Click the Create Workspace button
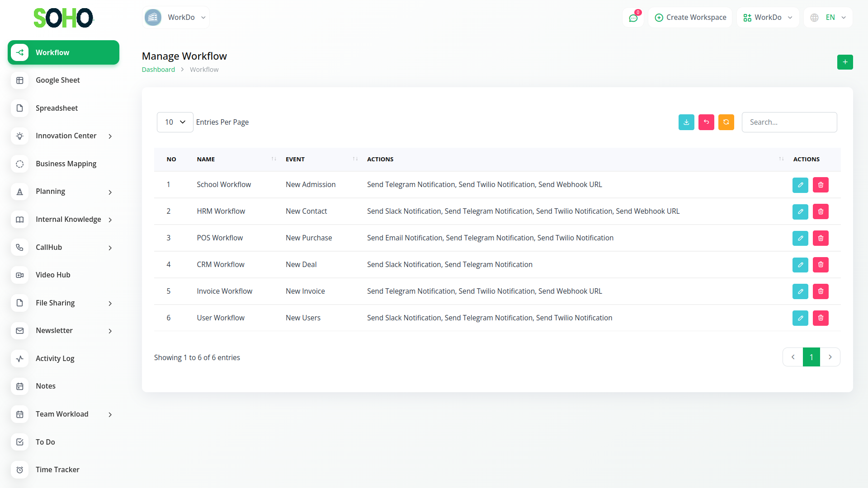Viewport: 868px width, 488px height. tap(690, 18)
